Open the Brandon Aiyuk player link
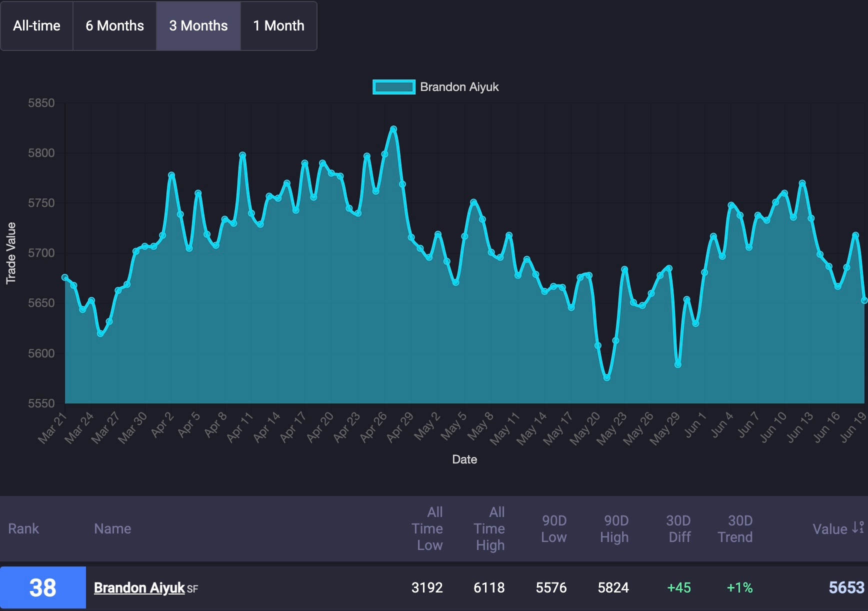 click(x=139, y=587)
